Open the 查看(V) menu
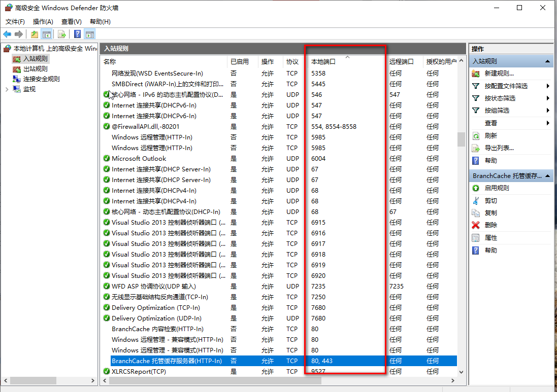This screenshot has height=392, width=557. (x=71, y=21)
